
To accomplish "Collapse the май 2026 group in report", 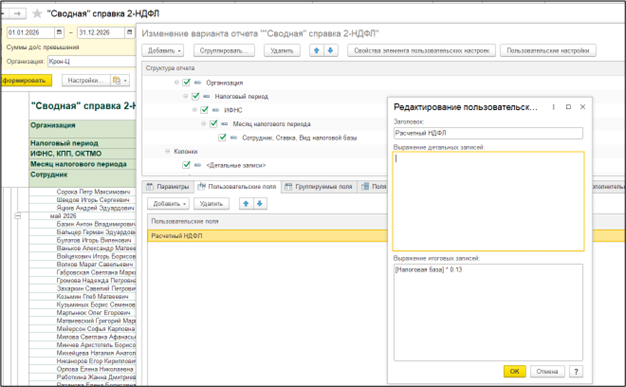I will [x=18, y=216].
